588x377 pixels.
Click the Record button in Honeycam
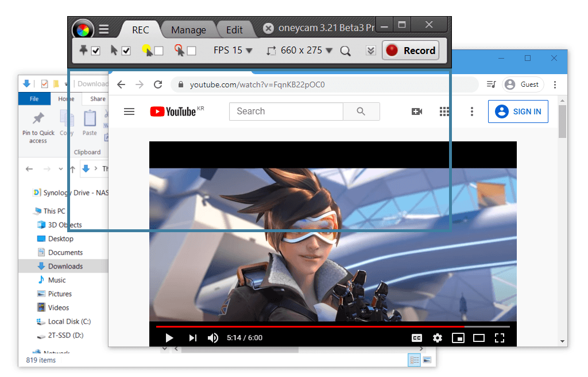tap(411, 51)
